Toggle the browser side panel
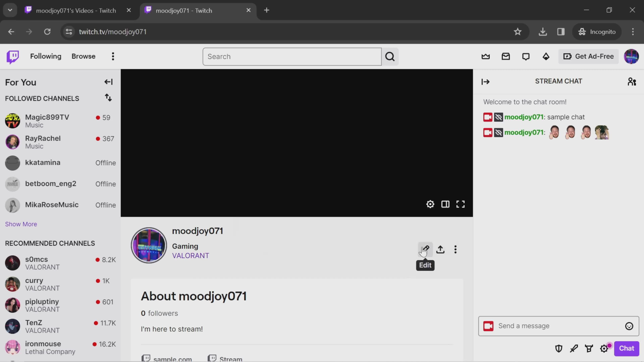 561,32
